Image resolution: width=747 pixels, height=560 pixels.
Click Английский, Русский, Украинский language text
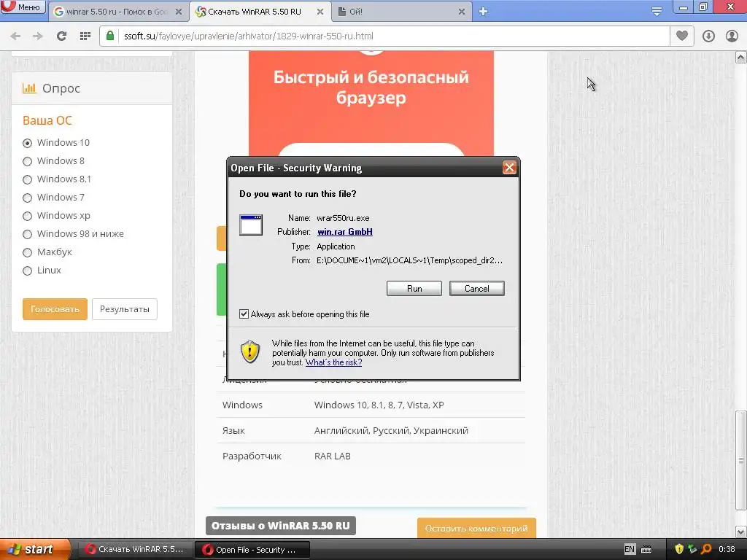(391, 431)
